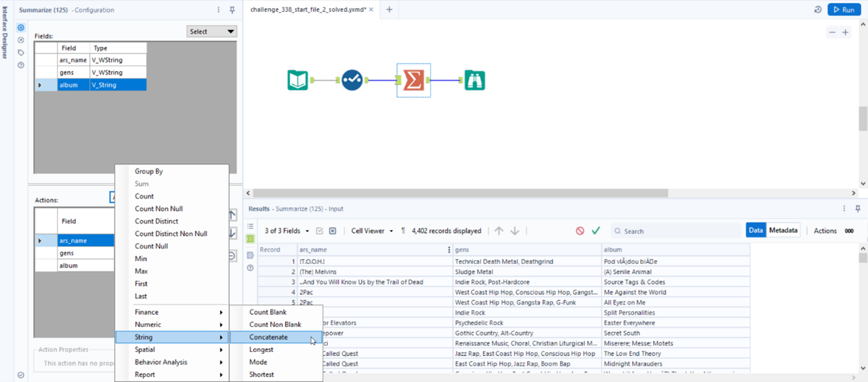
Task: Click deselect-all-fields icon in Results toolbar
Action: click(333, 231)
